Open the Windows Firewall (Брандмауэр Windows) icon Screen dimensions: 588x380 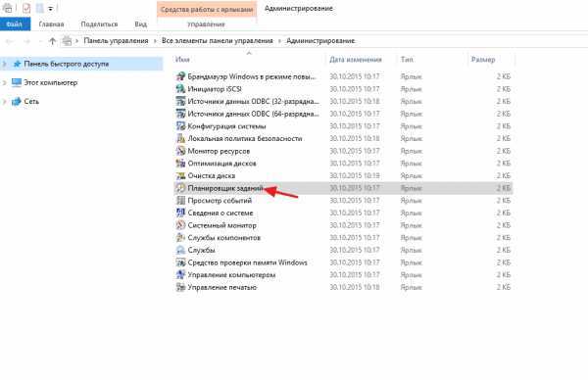pos(180,76)
